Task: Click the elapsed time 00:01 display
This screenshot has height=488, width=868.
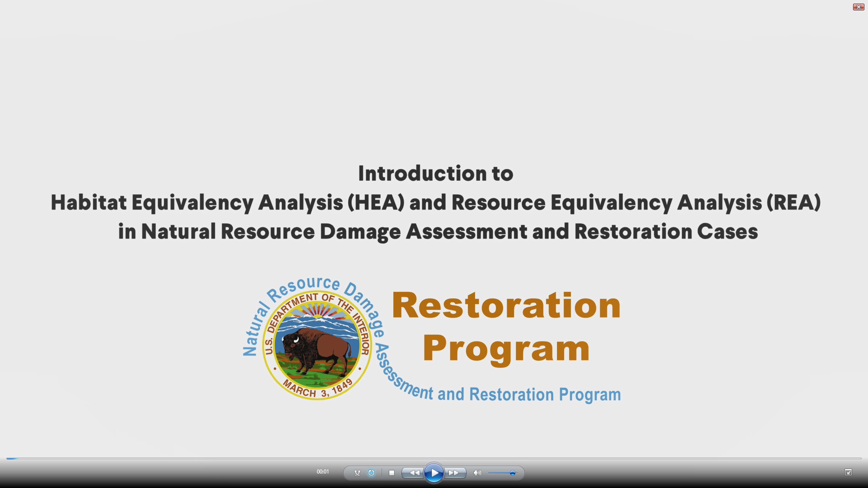Action: click(x=323, y=472)
